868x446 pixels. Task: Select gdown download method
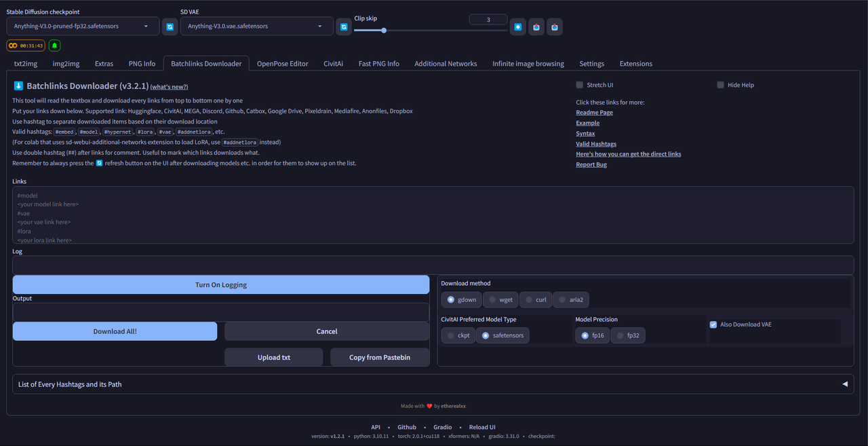pos(462,299)
